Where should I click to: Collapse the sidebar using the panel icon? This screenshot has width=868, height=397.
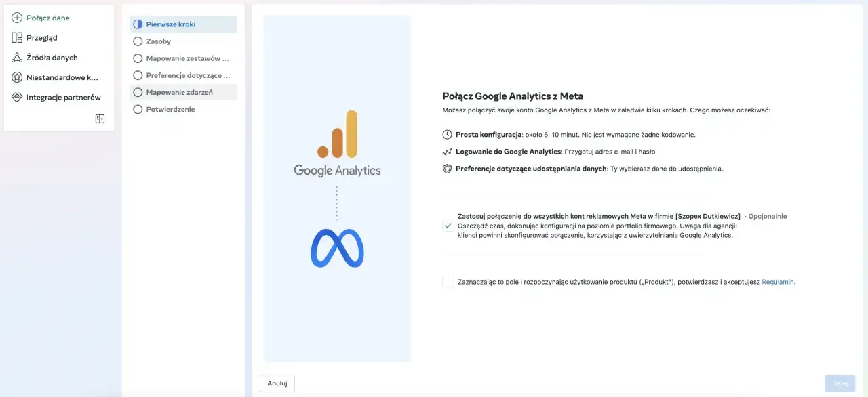pos(100,118)
